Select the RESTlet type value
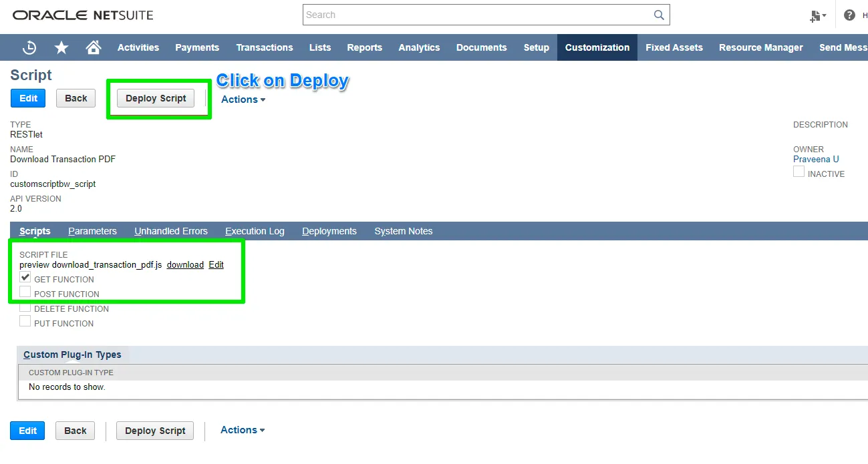Viewport: 868px width, 464px height. coord(26,135)
